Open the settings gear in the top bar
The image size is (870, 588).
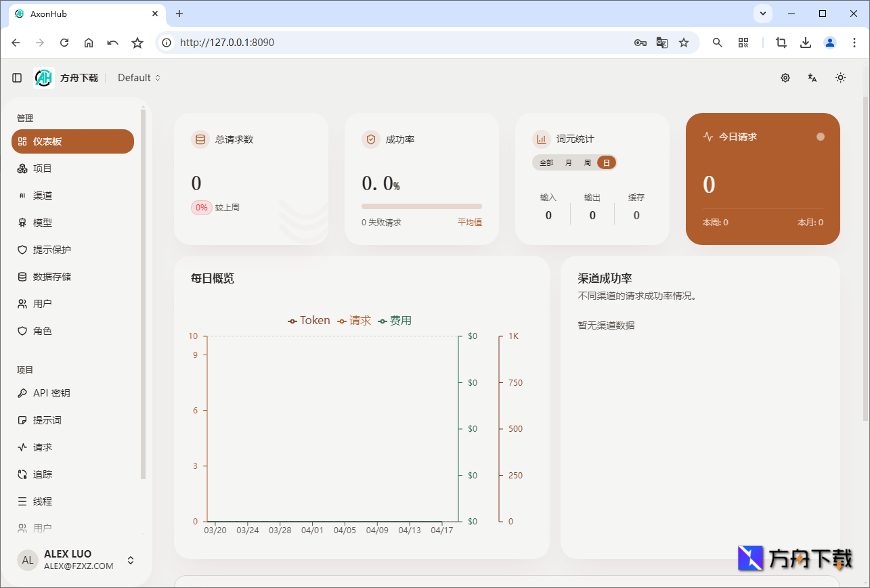[x=785, y=77]
